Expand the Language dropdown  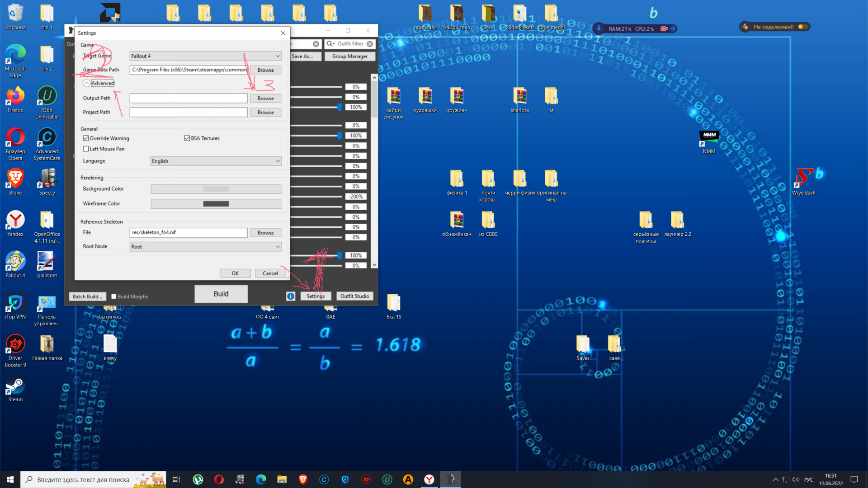coord(216,161)
